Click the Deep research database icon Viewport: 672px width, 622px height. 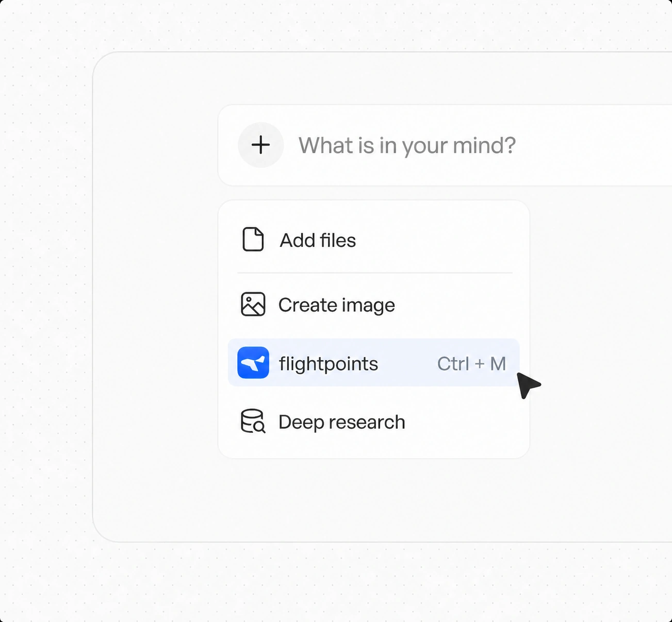click(253, 422)
